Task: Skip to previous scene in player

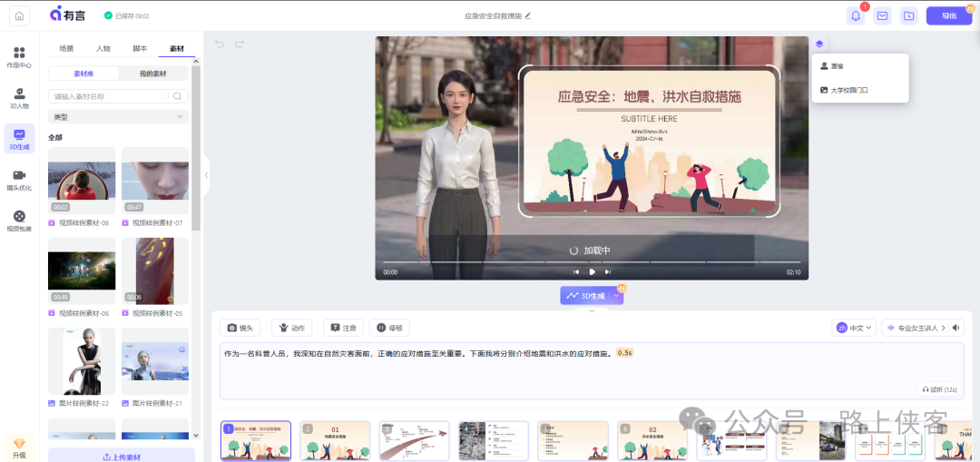Action: 576,272
